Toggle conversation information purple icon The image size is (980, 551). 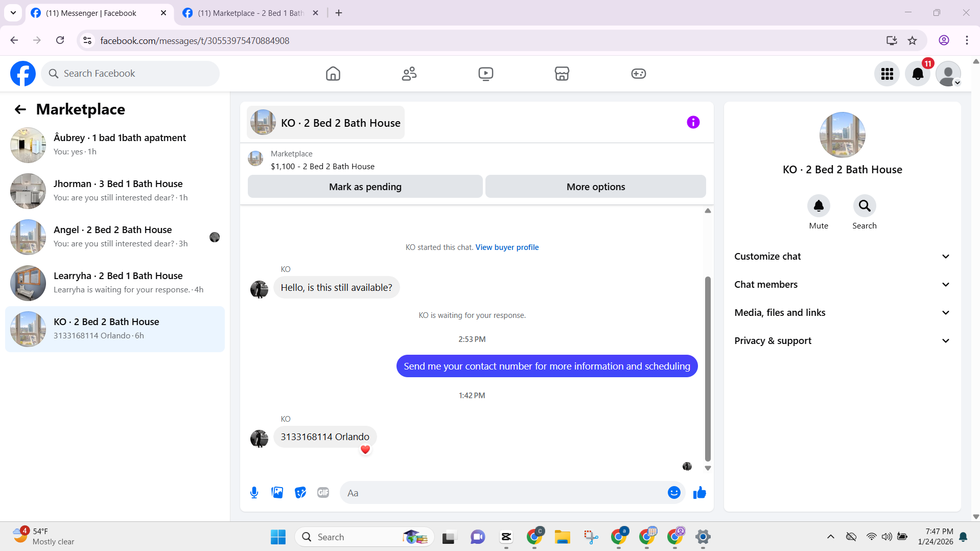[693, 122]
